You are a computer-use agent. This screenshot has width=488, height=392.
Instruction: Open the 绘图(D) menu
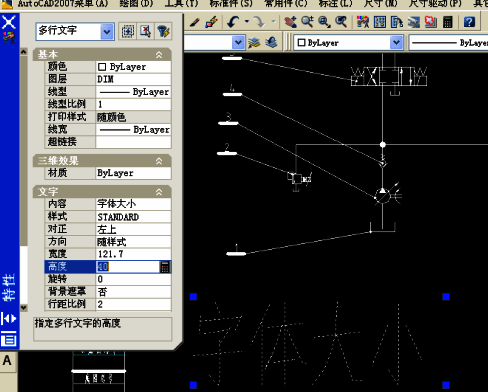coord(136,4)
